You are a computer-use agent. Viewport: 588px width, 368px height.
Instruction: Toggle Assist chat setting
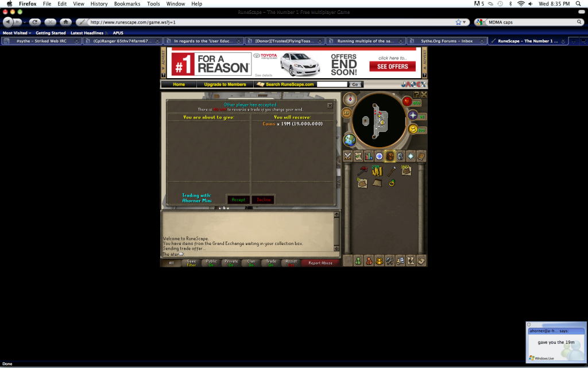pos(291,263)
